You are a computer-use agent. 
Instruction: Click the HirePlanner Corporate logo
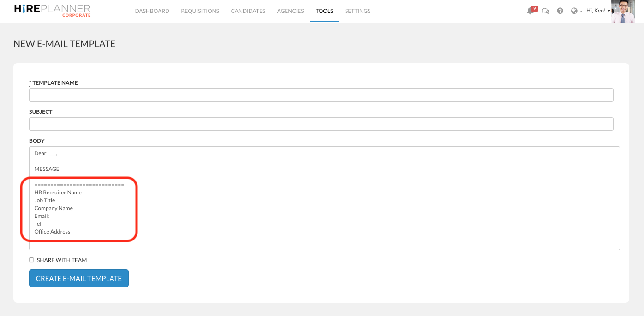52,11
